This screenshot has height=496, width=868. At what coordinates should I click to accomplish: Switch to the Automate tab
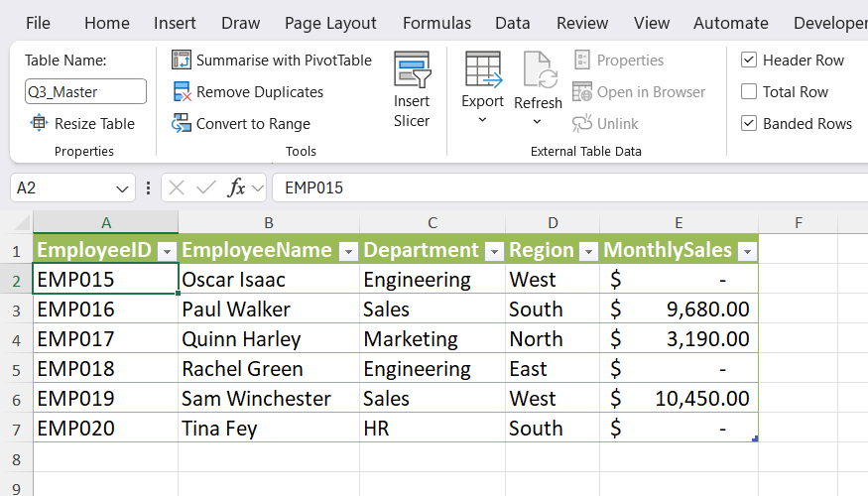731,23
